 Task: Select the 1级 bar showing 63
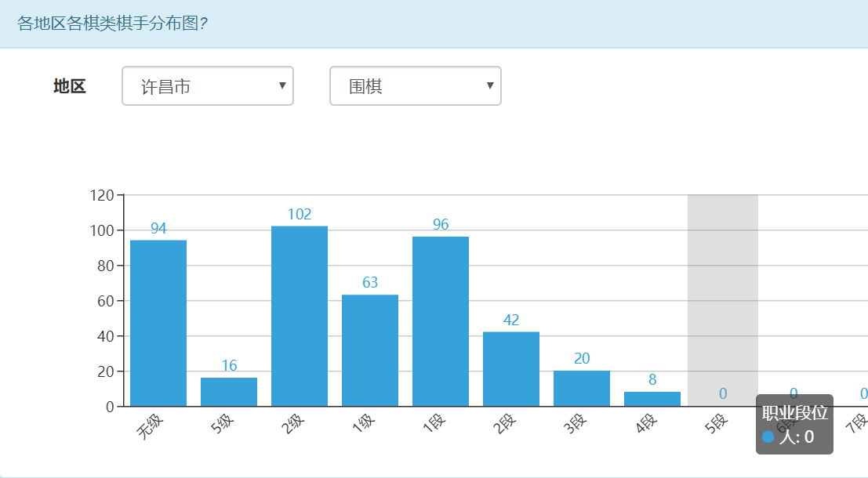(370, 350)
